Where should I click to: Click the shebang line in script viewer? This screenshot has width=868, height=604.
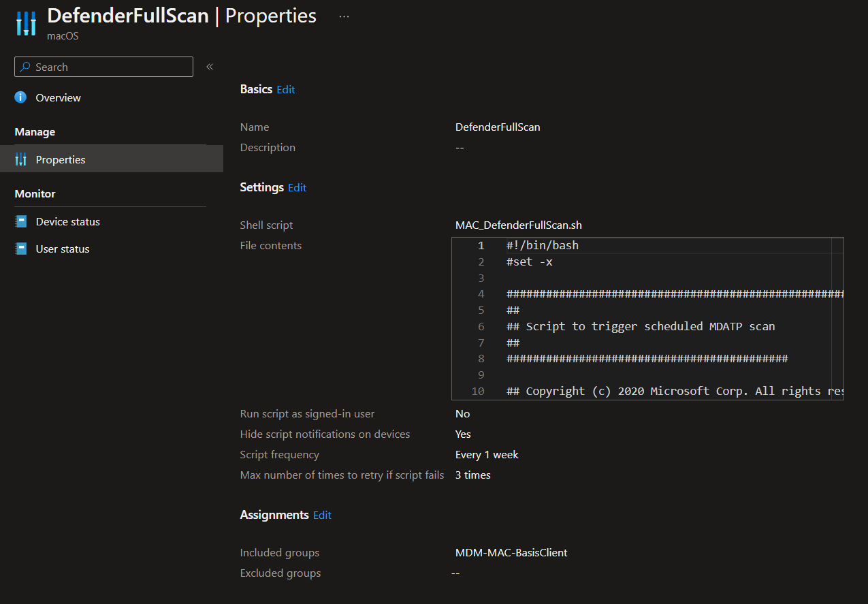[x=543, y=245]
